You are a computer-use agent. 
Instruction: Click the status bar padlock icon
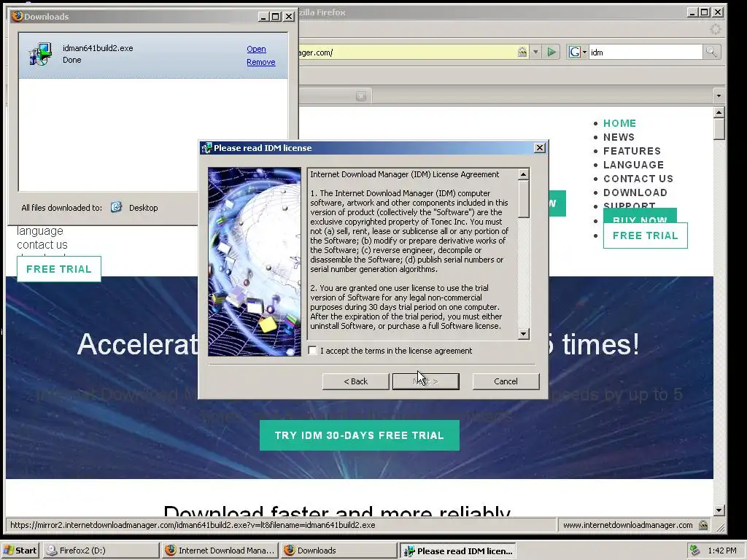pos(703,525)
